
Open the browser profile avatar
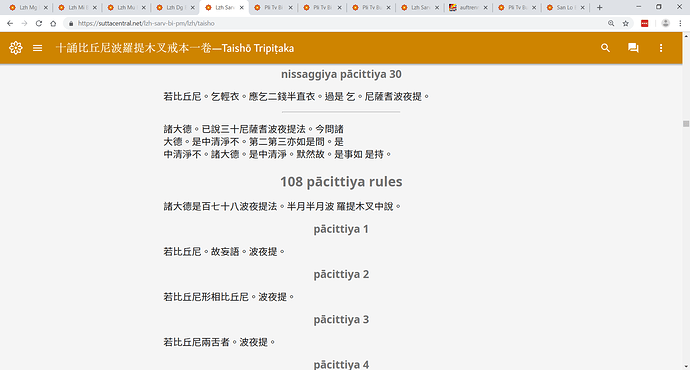[665, 23]
